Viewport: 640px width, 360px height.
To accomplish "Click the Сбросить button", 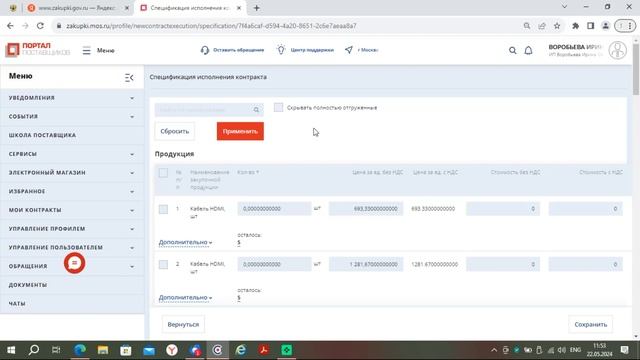I will [175, 131].
